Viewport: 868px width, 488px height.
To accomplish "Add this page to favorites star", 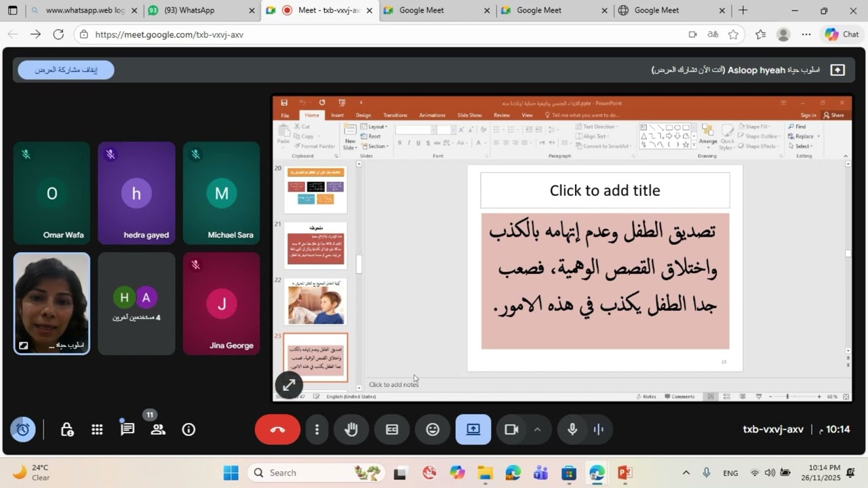I will coord(733,35).
